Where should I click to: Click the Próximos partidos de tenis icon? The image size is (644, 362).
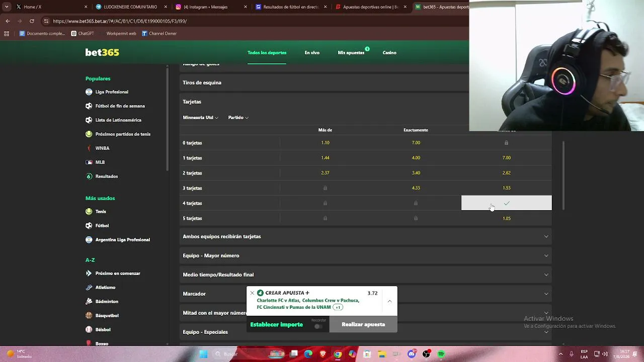click(x=89, y=134)
